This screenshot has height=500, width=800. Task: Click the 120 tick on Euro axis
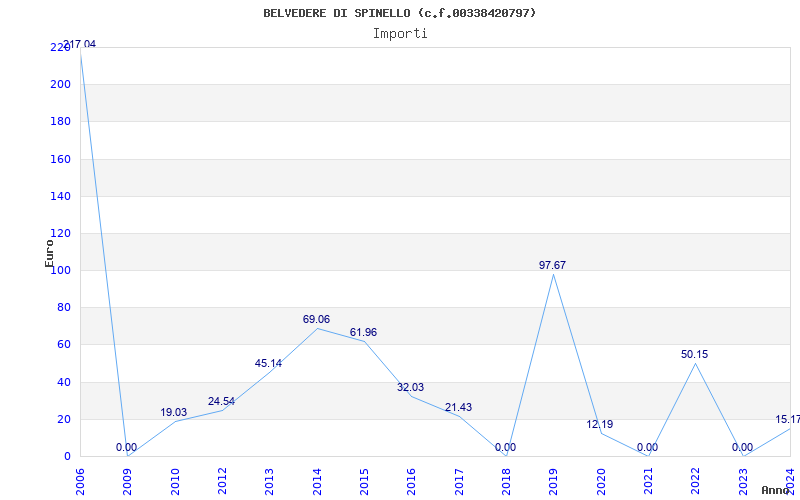(60, 233)
